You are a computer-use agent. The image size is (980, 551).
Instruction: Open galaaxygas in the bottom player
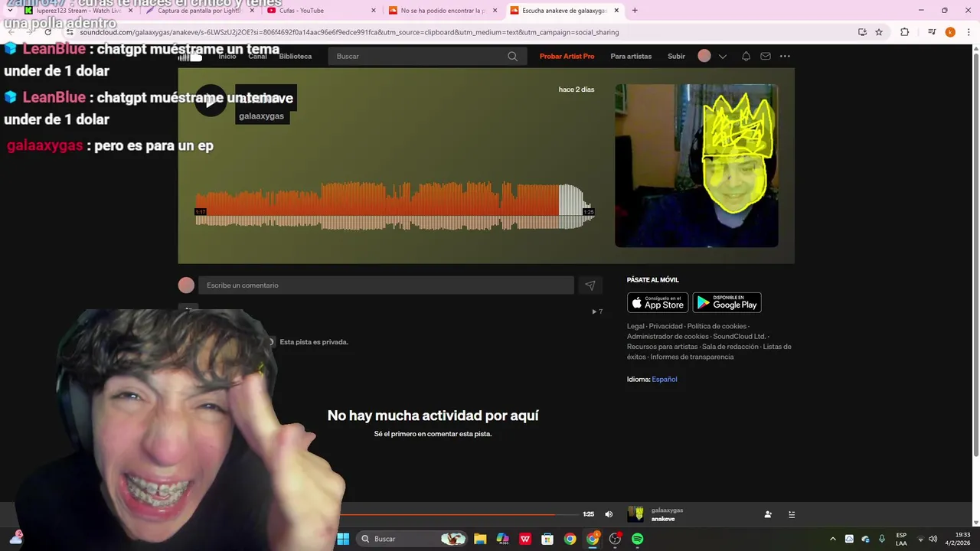point(667,510)
